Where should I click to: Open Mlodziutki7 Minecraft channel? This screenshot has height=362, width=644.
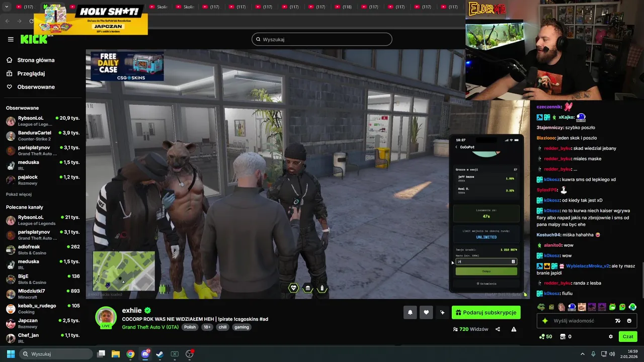point(42,294)
